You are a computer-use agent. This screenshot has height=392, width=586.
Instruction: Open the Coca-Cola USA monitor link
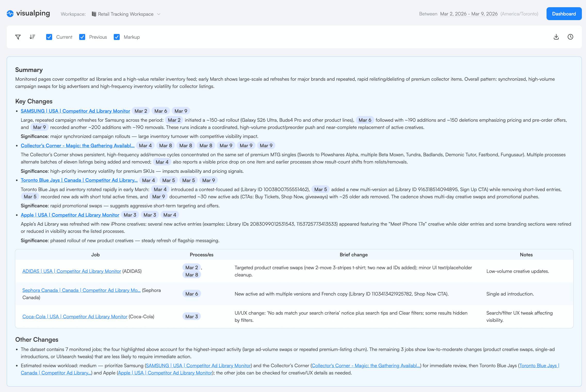(74, 316)
